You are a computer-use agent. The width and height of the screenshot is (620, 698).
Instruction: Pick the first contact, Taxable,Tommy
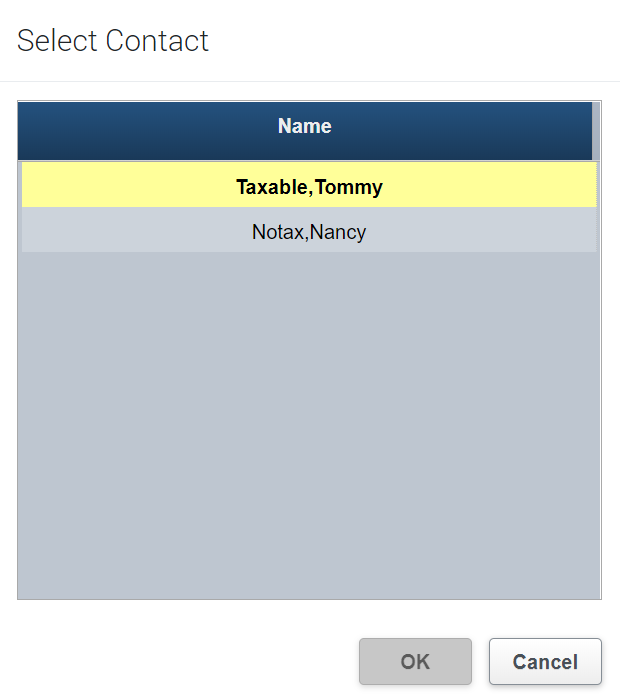309,186
